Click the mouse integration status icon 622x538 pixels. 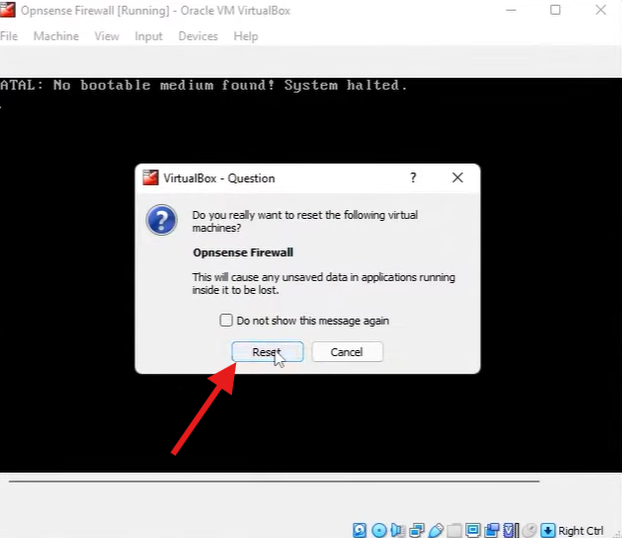[x=529, y=530]
